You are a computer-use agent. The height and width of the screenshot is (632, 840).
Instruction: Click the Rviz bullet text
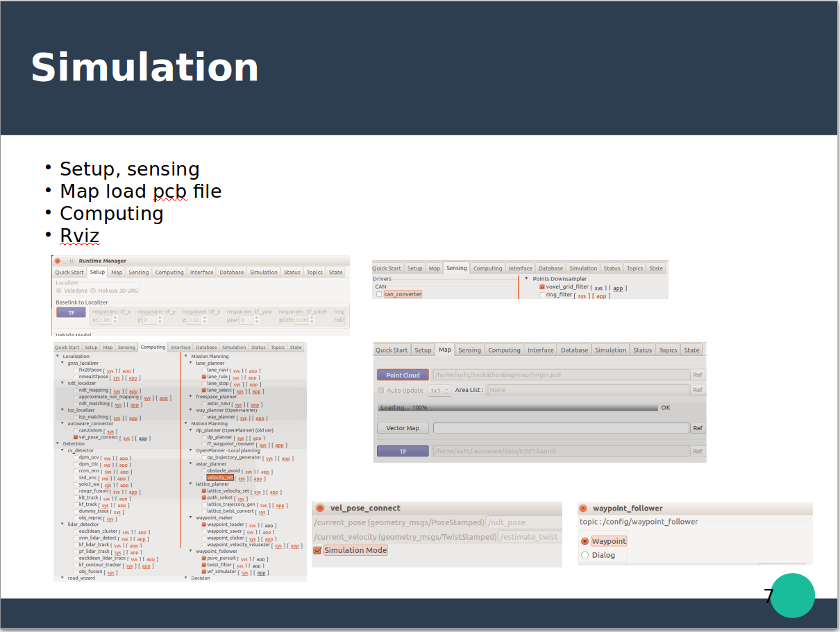[x=80, y=236]
